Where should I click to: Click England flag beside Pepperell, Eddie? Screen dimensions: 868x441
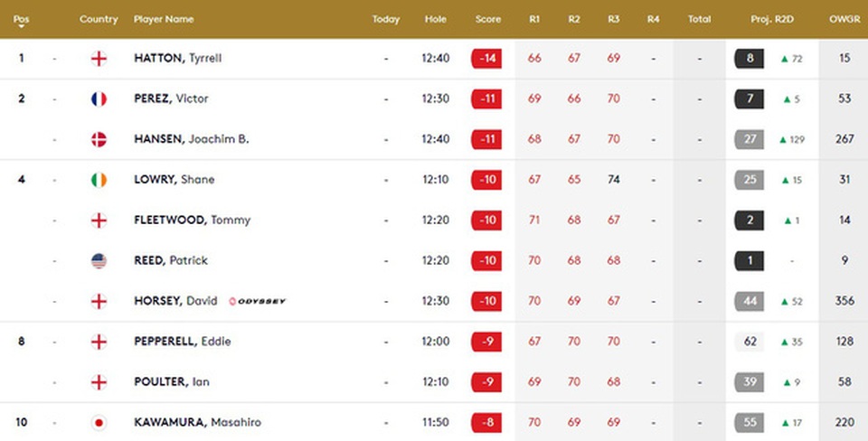(99, 342)
